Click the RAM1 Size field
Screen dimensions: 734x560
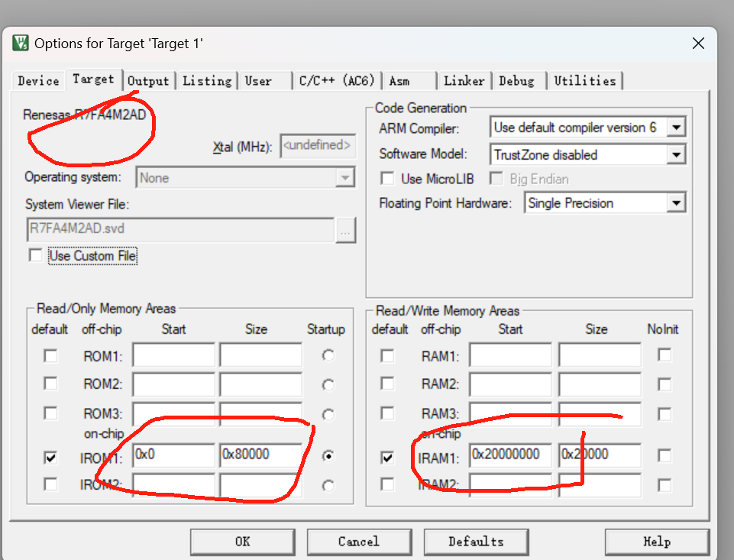click(600, 355)
